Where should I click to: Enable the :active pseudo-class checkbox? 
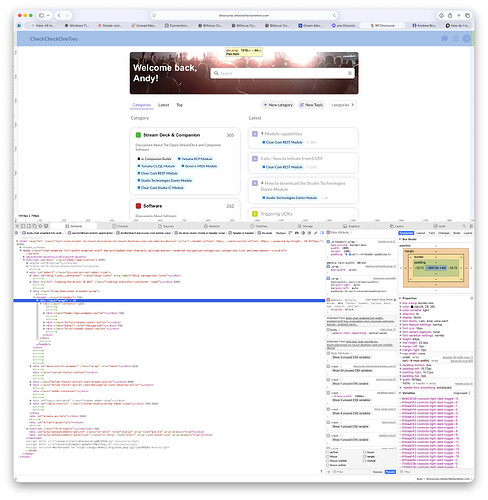tap(328, 452)
